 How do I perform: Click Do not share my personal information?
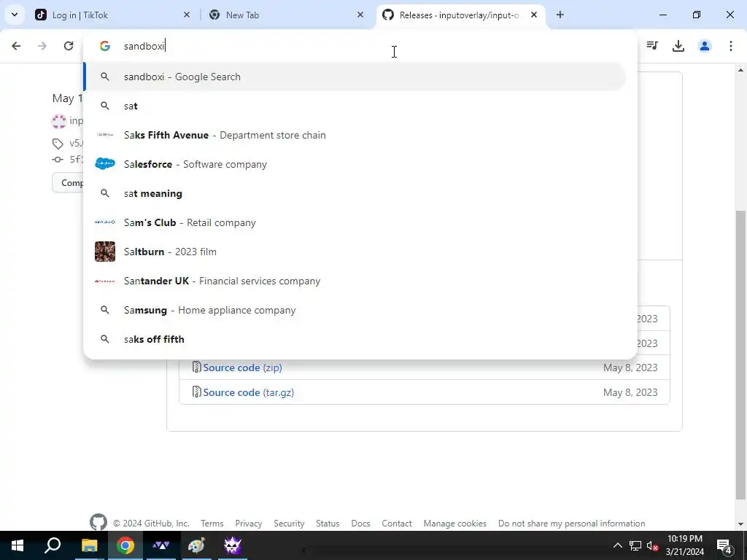(572, 524)
